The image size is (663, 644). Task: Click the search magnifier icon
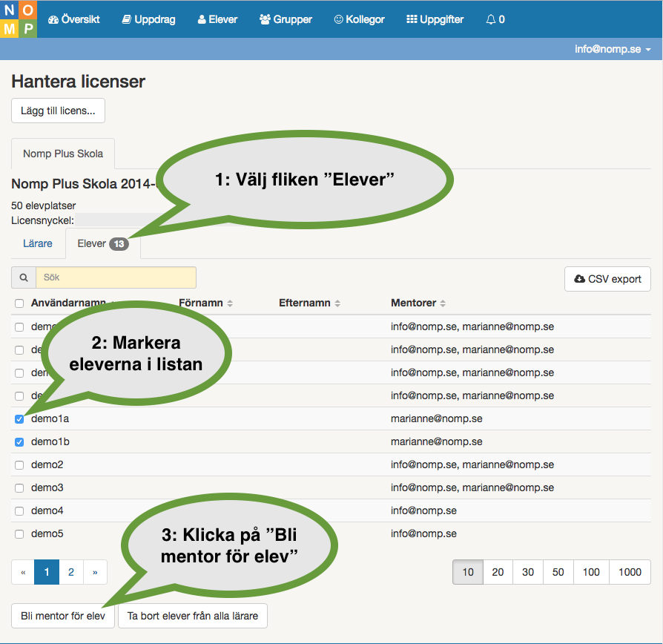pos(24,277)
